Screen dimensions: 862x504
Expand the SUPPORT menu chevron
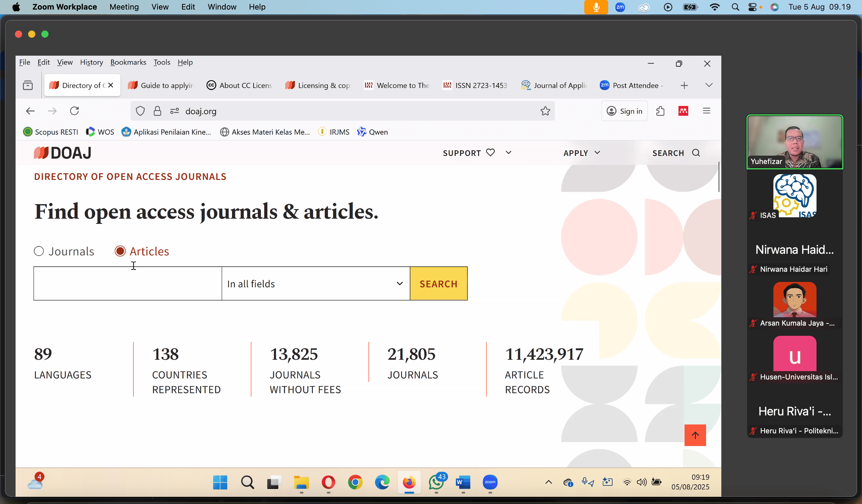pos(509,153)
